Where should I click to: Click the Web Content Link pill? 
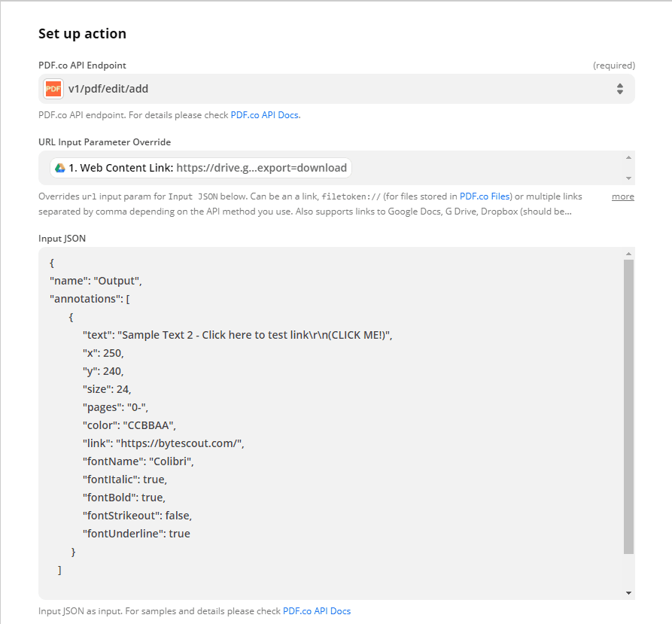[x=201, y=168]
